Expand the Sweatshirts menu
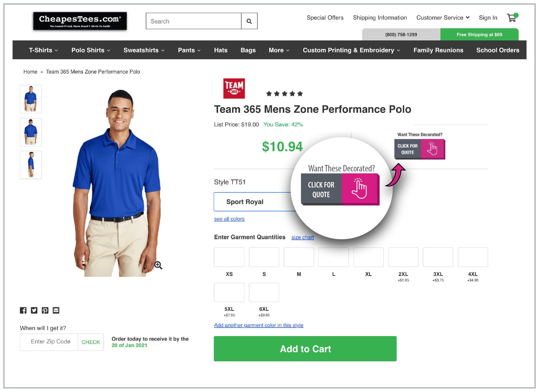The width and height of the screenshot is (539, 392). tap(144, 50)
